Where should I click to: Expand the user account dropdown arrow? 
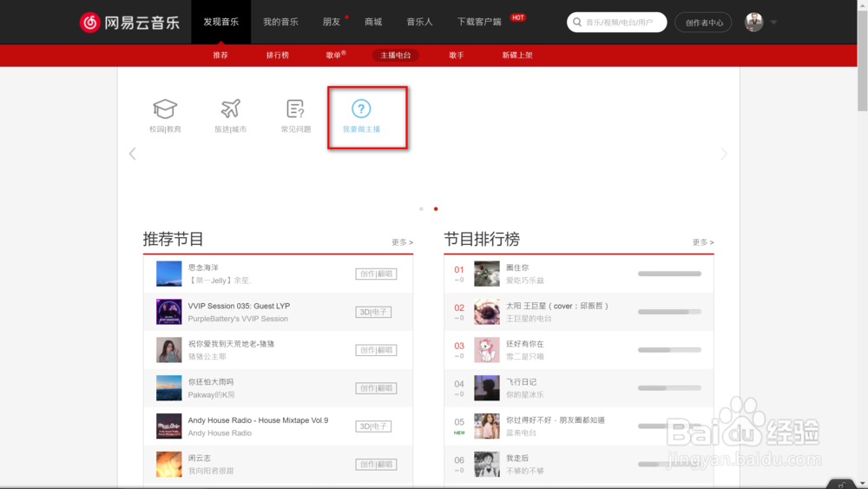[774, 23]
